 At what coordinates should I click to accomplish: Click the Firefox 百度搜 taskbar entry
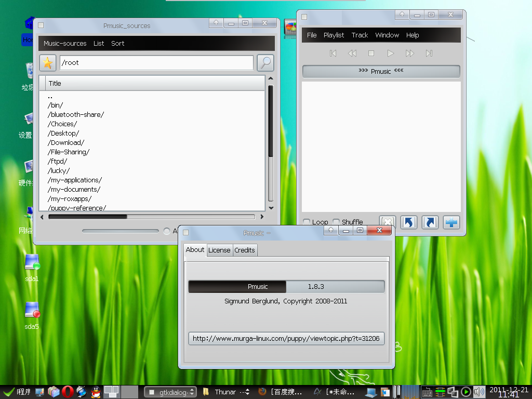click(281, 392)
